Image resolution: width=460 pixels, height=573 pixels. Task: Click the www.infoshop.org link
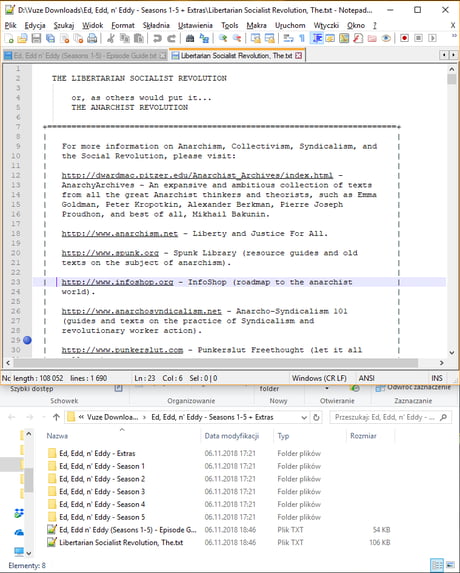117,282
